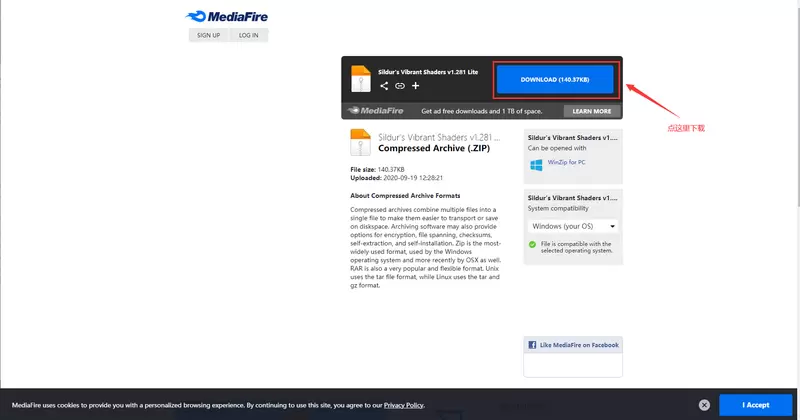Click the 'File size: 140.37KB' text

pyautogui.click(x=377, y=169)
